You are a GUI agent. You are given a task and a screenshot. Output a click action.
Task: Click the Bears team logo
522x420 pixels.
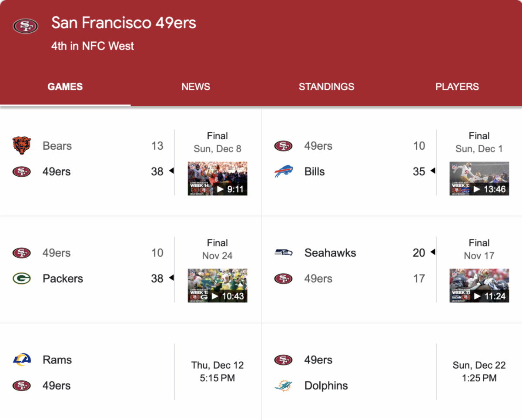(x=22, y=146)
